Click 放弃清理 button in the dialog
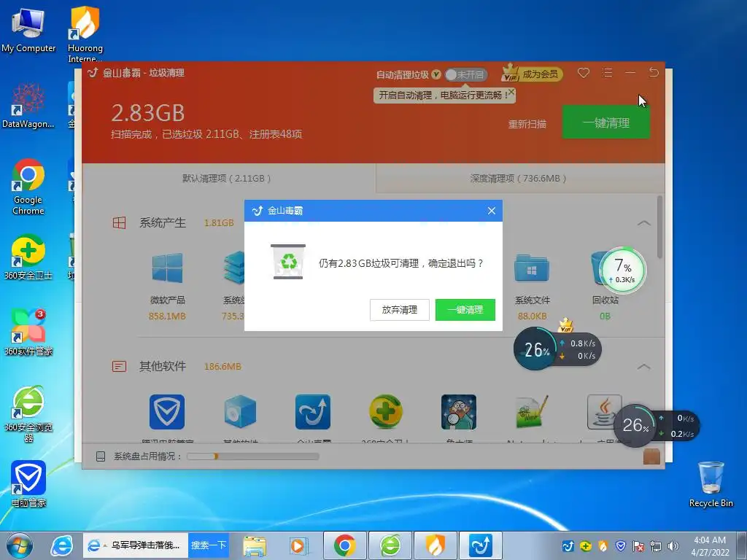Viewport: 747px width, 560px height. (399, 309)
